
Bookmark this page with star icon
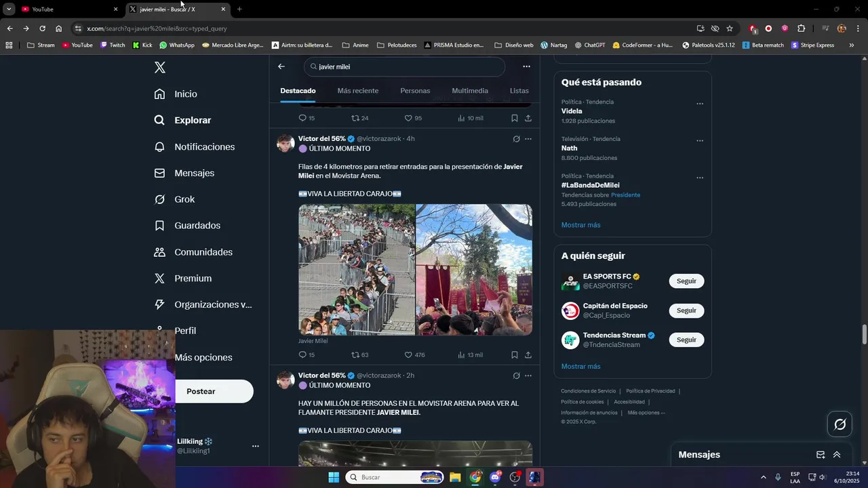(730, 28)
